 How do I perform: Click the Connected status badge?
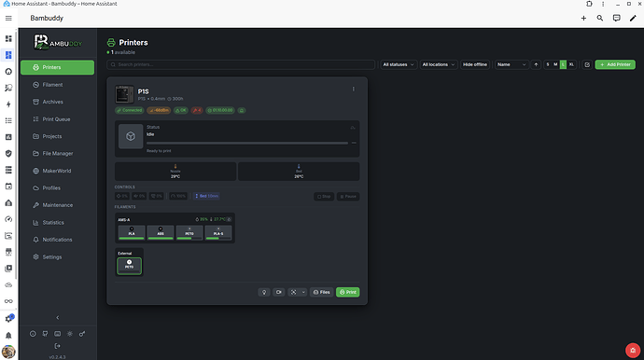click(x=129, y=110)
